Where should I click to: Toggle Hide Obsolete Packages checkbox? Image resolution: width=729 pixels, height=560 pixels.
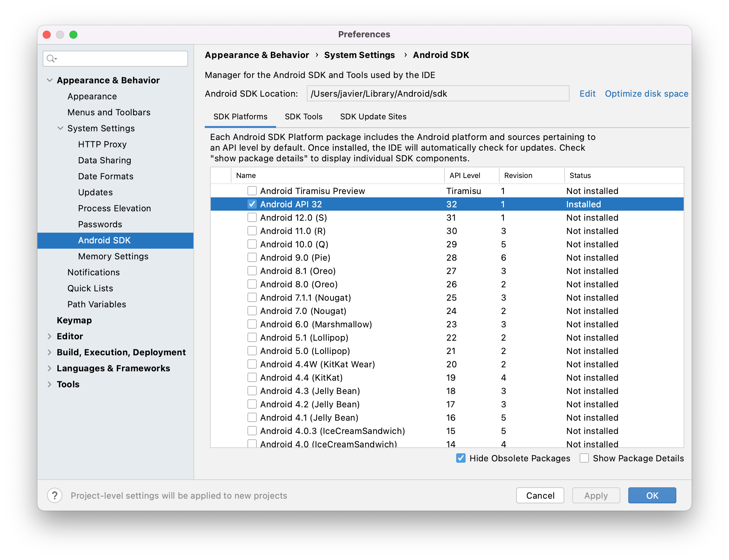(461, 458)
